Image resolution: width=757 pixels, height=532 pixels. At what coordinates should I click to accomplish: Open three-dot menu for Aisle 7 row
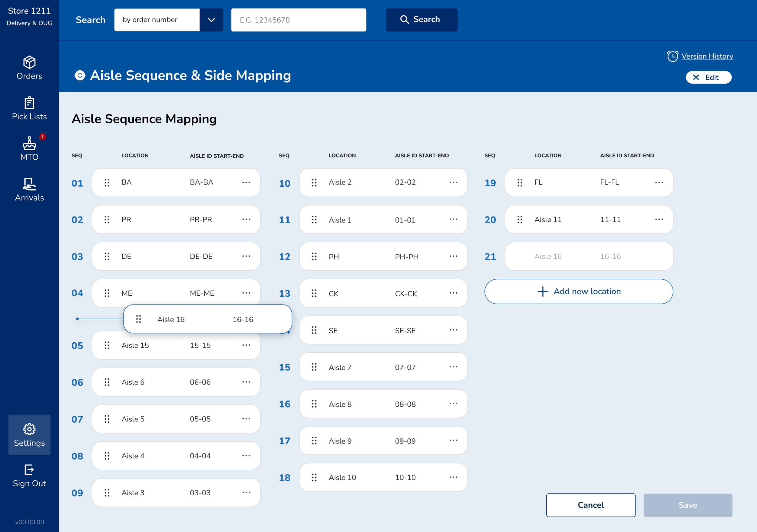coord(453,367)
